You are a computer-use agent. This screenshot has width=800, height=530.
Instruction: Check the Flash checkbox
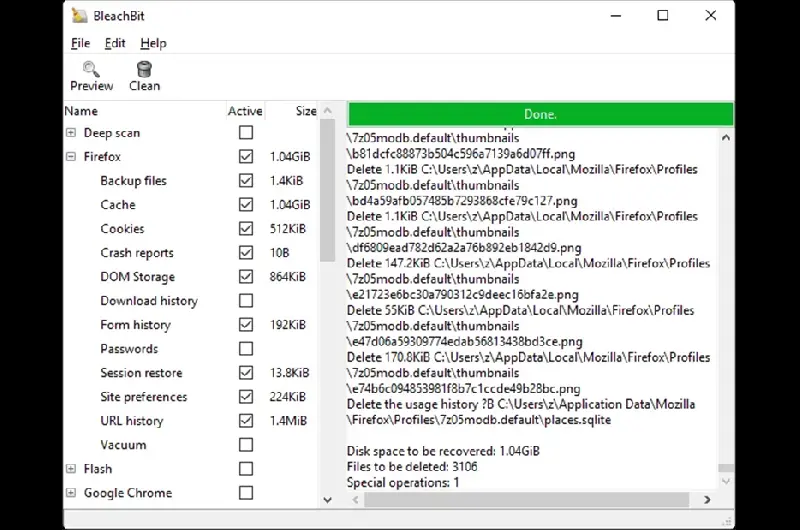(x=246, y=469)
